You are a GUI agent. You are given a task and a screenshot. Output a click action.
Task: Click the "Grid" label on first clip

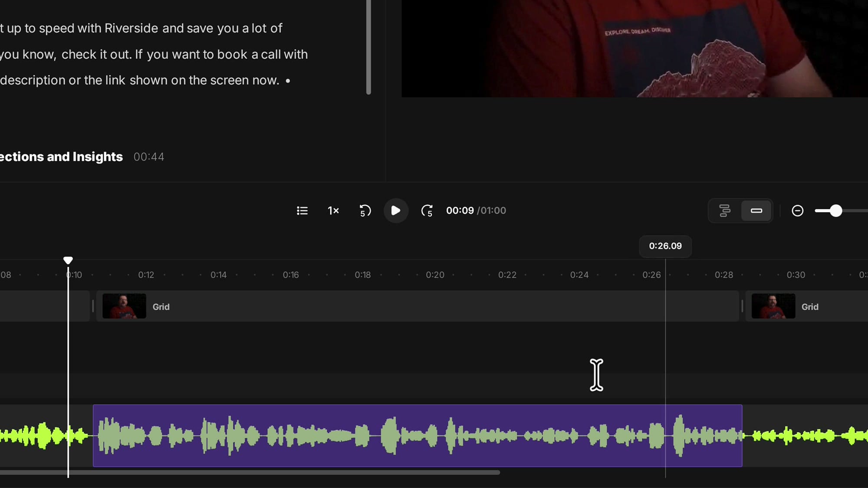click(x=161, y=307)
